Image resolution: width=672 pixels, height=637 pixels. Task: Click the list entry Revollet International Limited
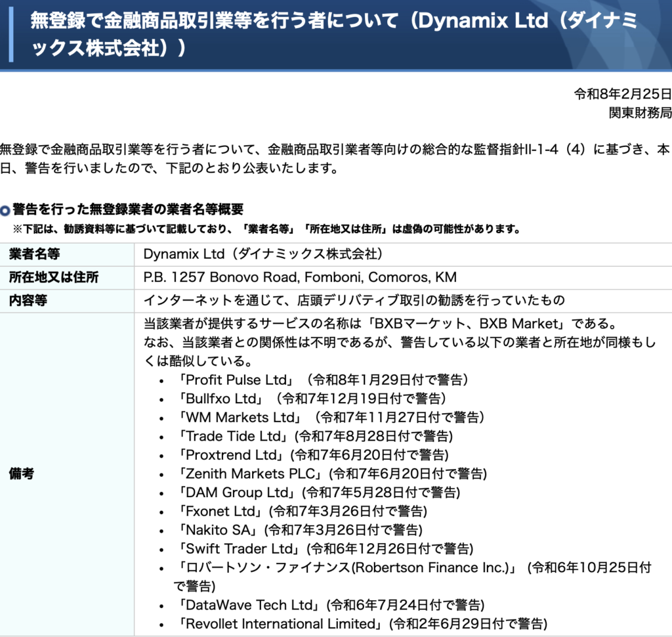click(x=362, y=624)
